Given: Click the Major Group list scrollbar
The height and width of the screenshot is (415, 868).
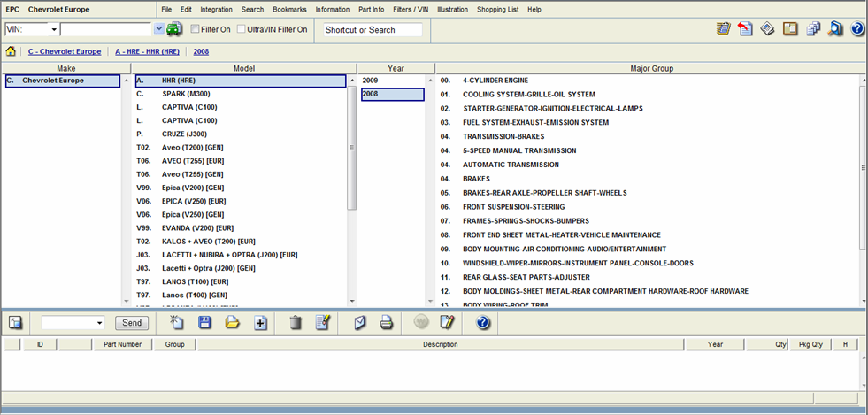Looking at the screenshot, I should (x=863, y=167).
